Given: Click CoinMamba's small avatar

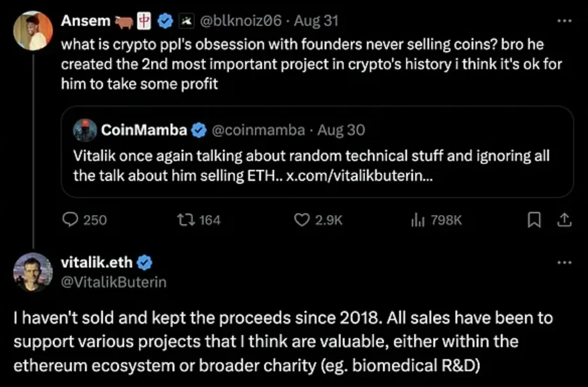Looking at the screenshot, I should coord(85,130).
